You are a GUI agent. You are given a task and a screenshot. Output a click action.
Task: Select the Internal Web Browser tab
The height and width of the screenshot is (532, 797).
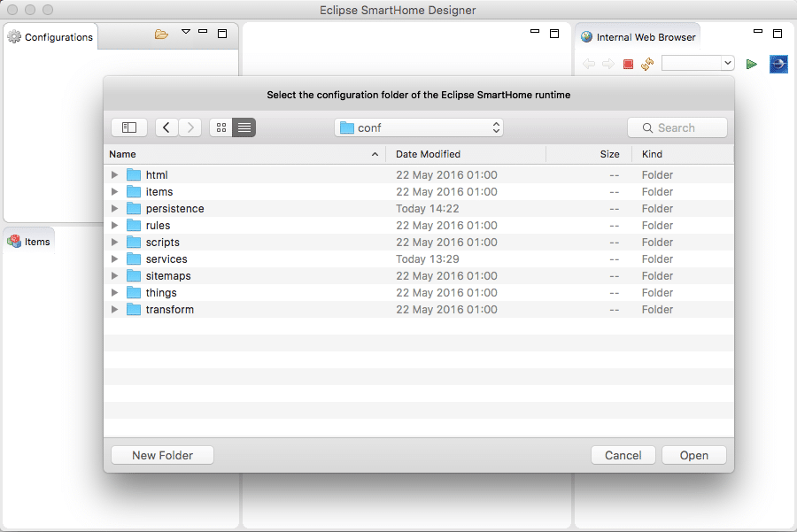coord(638,37)
